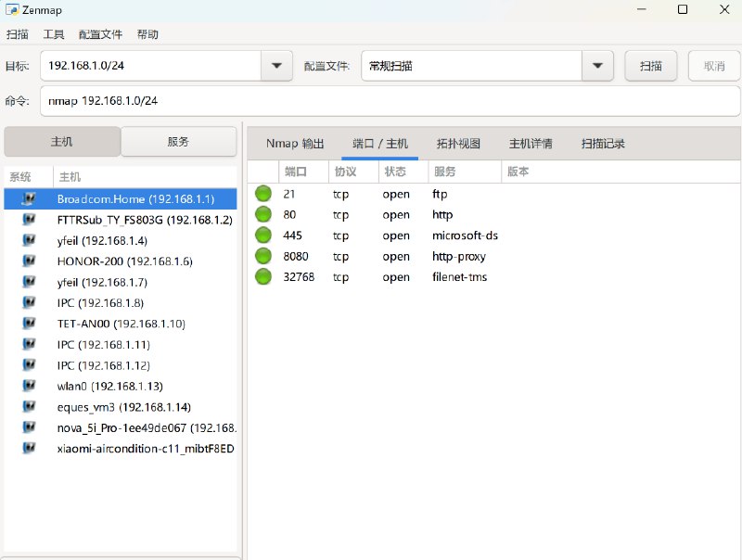Click the Zenmap application icon in titlebar
The width and height of the screenshot is (742, 560).
10,10
